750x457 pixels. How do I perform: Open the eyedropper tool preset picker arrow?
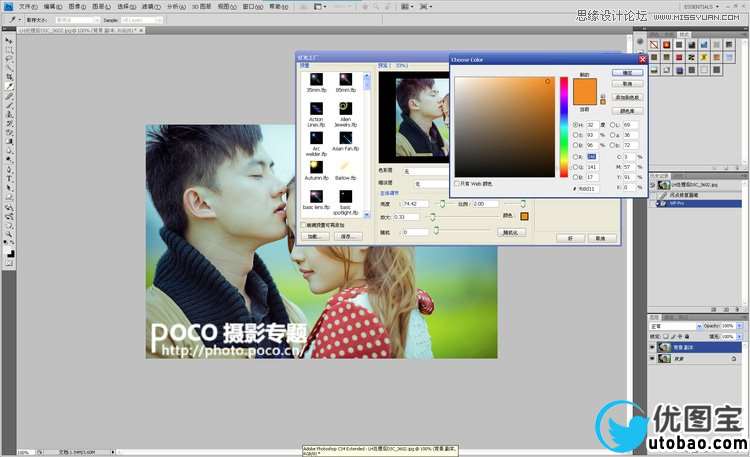pyautogui.click(x=20, y=20)
